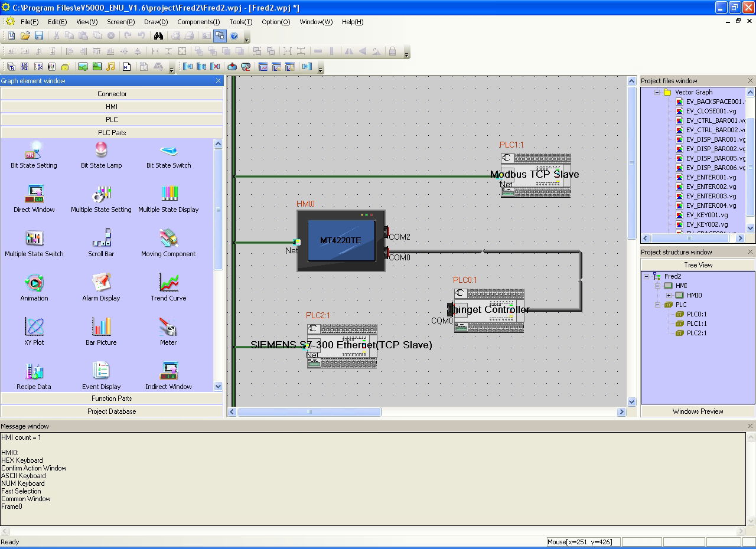The width and height of the screenshot is (756, 549).
Task: Click the Windows Preview button
Action: 698,411
